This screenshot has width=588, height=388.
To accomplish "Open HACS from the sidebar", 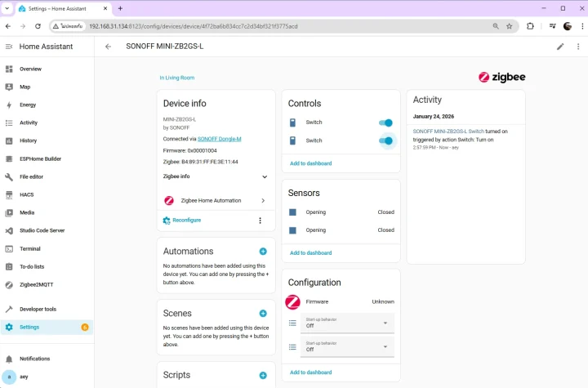I will click(27, 194).
